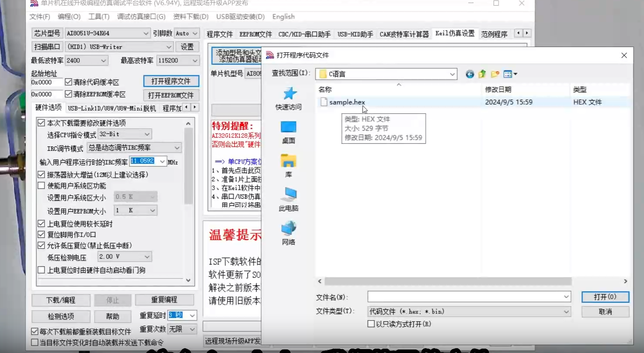
Task: Open chip model AI8051U-34K64 dropdown
Action: pos(108,33)
